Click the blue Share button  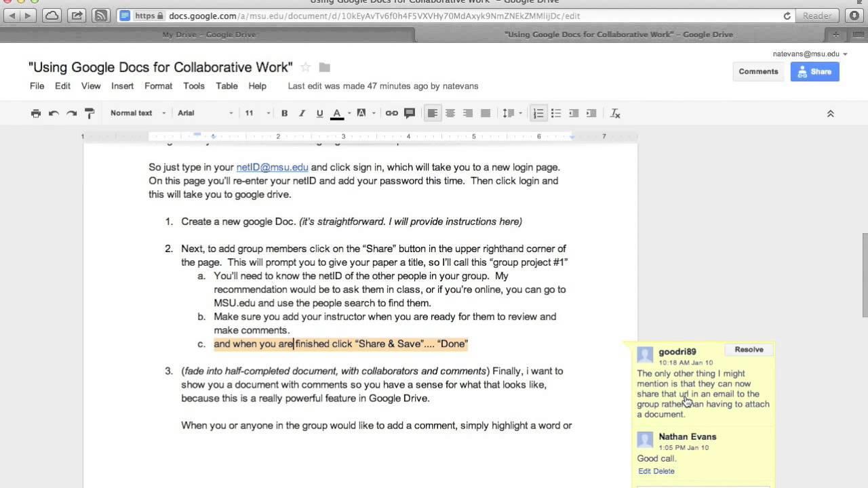814,71
